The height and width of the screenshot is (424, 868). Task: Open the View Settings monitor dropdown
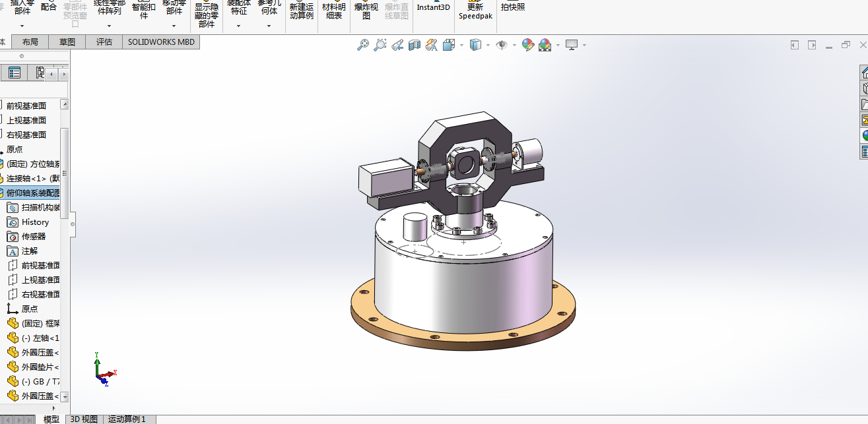584,45
